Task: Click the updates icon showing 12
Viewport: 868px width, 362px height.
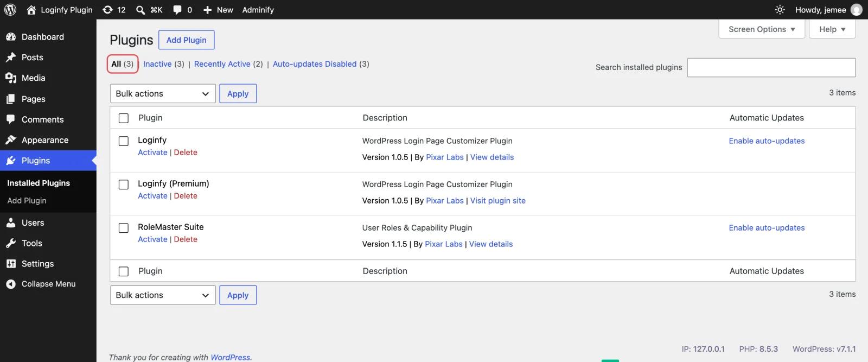Action: click(108, 10)
